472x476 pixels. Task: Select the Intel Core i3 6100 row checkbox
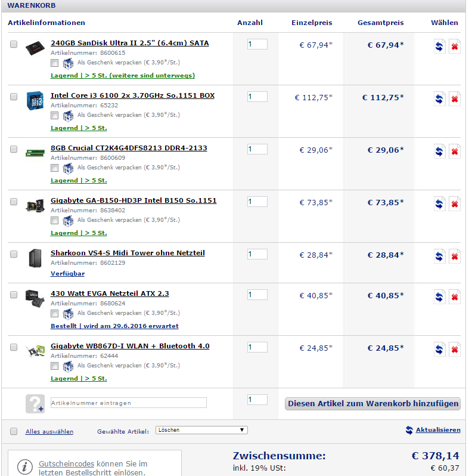14,97
